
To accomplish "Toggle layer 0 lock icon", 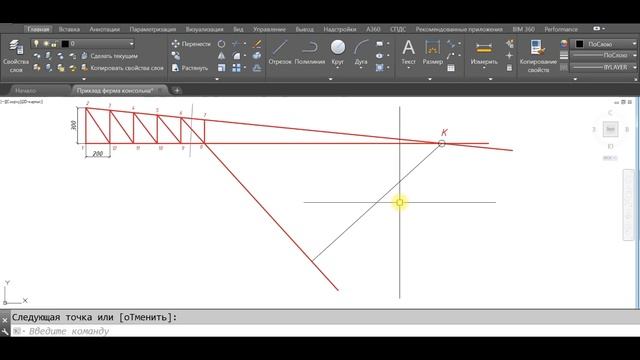I will tap(53, 44).
